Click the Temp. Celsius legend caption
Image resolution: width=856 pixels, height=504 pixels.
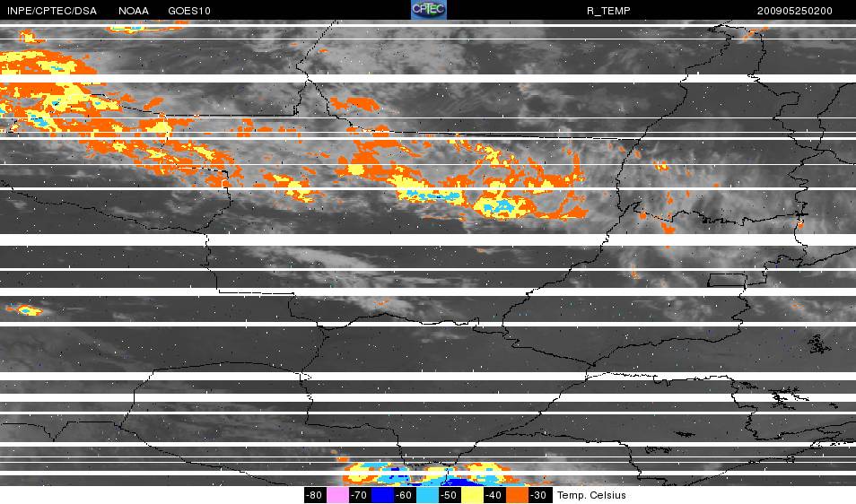(x=591, y=495)
